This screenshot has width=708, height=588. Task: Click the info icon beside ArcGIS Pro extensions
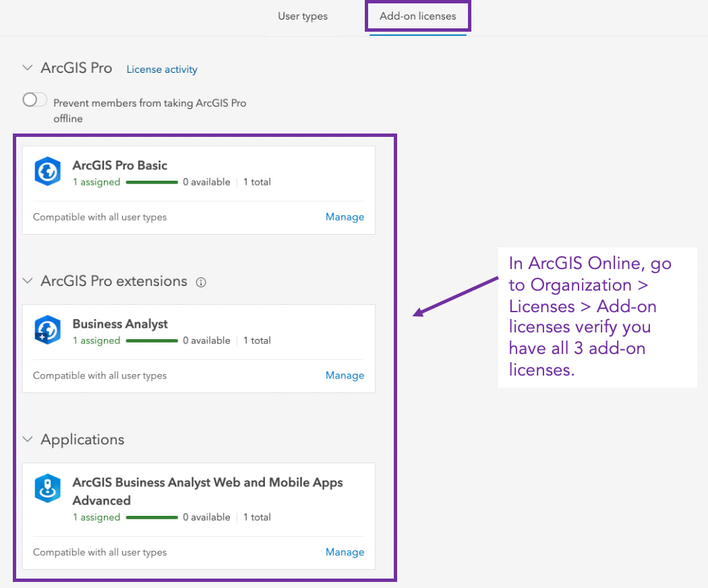pos(200,283)
